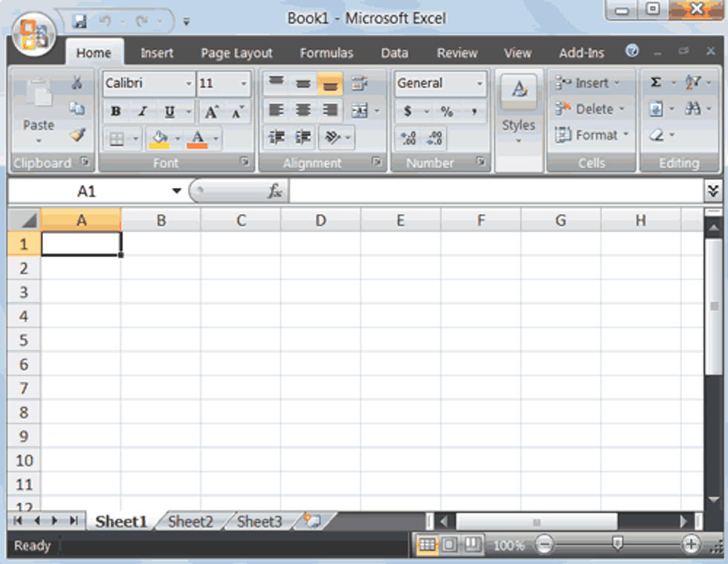The width and height of the screenshot is (728, 564).
Task: Click the Insert Worksheet tab icon
Action: pos(312,522)
